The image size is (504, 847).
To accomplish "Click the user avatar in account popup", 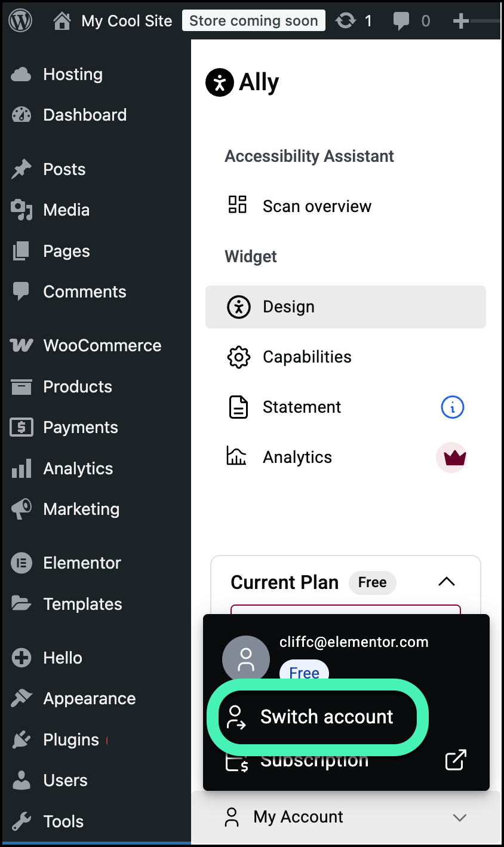I will tap(245, 659).
